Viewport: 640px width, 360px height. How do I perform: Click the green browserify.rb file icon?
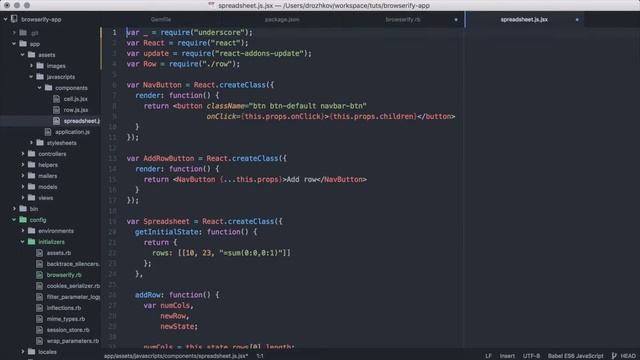coord(39,275)
